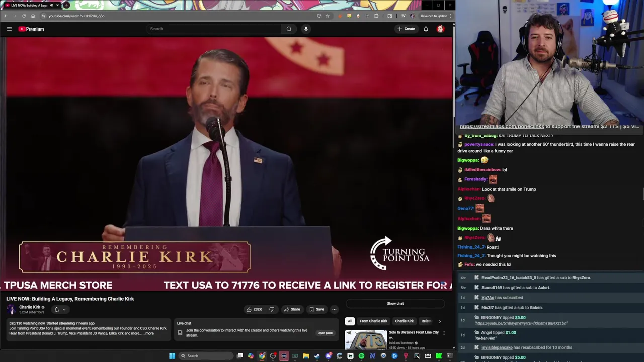Open youtu.be link in BINGONEY's tip
Screen dimensions: 644x362
521,323
